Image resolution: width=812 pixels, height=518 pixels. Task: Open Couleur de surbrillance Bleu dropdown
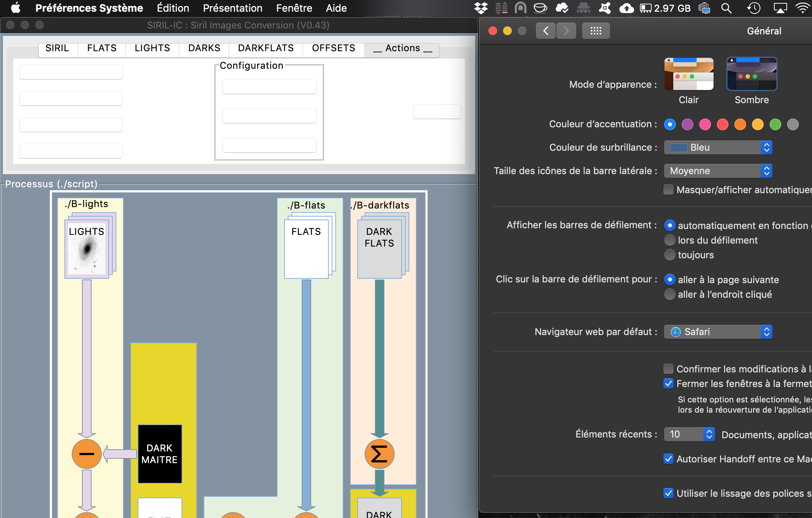click(718, 147)
